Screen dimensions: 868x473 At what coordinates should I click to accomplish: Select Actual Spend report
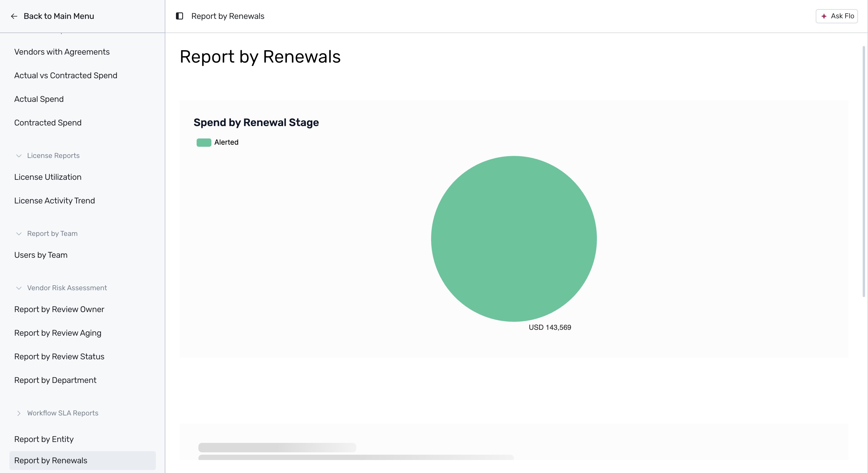[x=39, y=99]
